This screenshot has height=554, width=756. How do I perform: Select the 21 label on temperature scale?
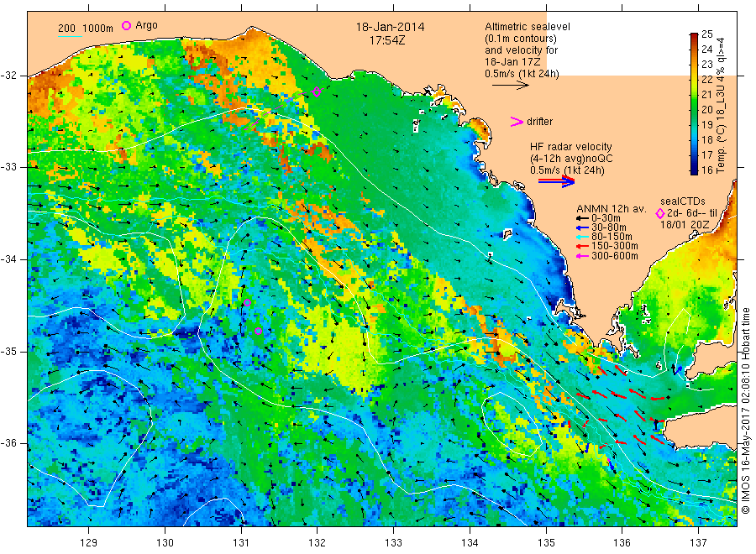click(706, 94)
